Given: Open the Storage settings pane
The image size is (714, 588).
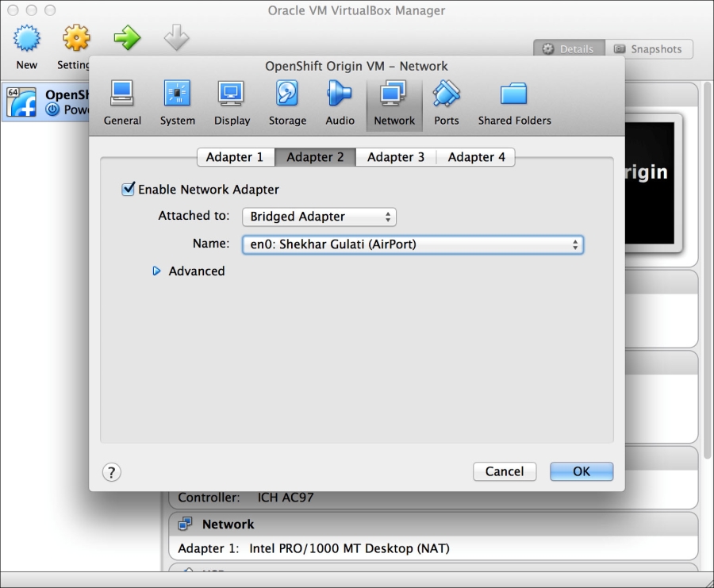Looking at the screenshot, I should (287, 103).
